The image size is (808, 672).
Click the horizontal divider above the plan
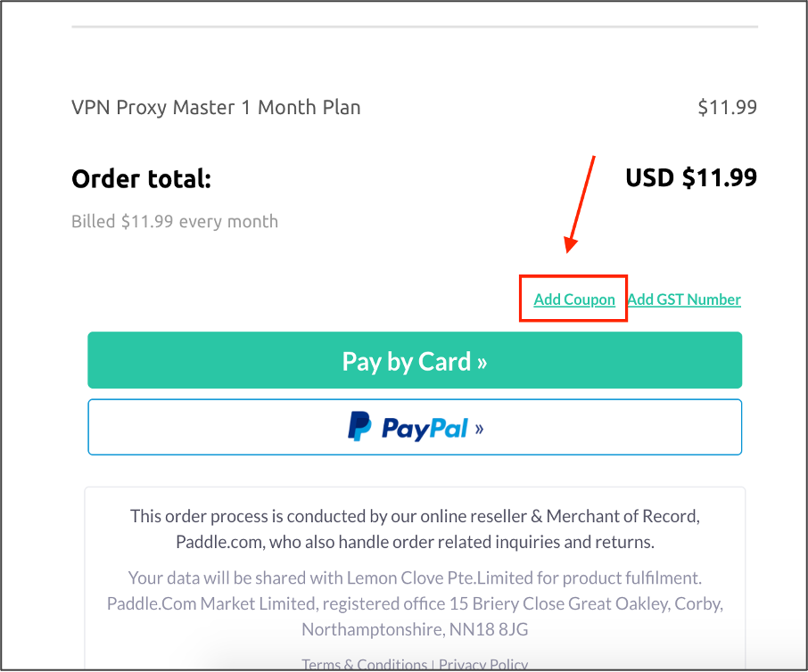[415, 26]
